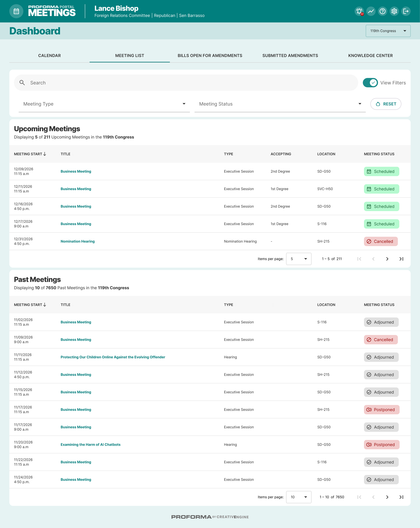Open the settings gear icon
This screenshot has width=420, height=528.
tap(394, 11)
